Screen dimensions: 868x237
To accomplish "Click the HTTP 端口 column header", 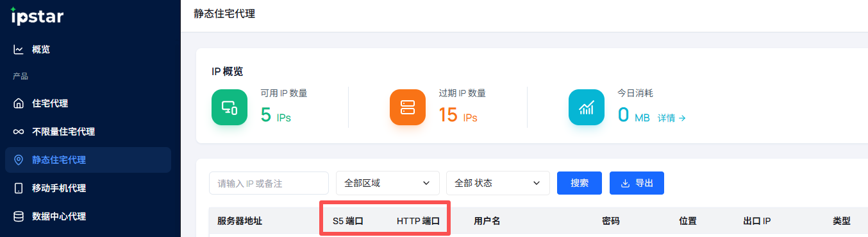I will (418, 221).
